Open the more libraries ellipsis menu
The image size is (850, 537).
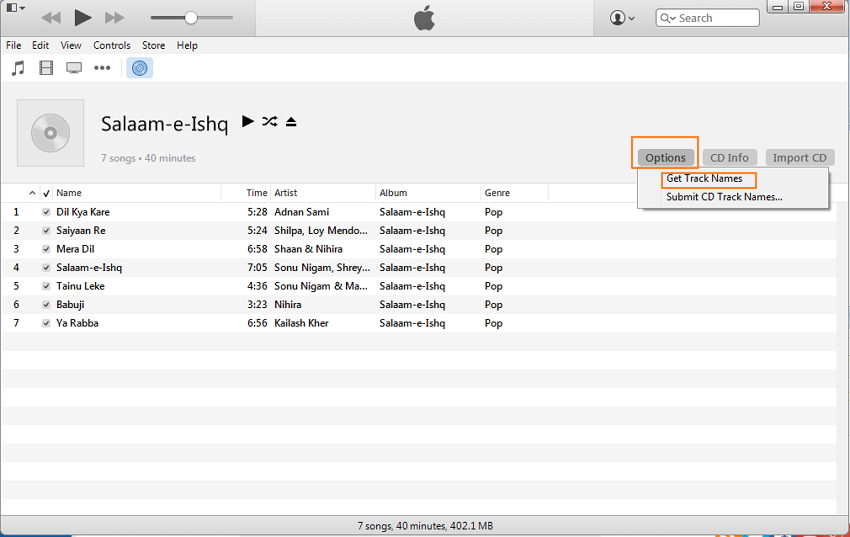(102, 68)
